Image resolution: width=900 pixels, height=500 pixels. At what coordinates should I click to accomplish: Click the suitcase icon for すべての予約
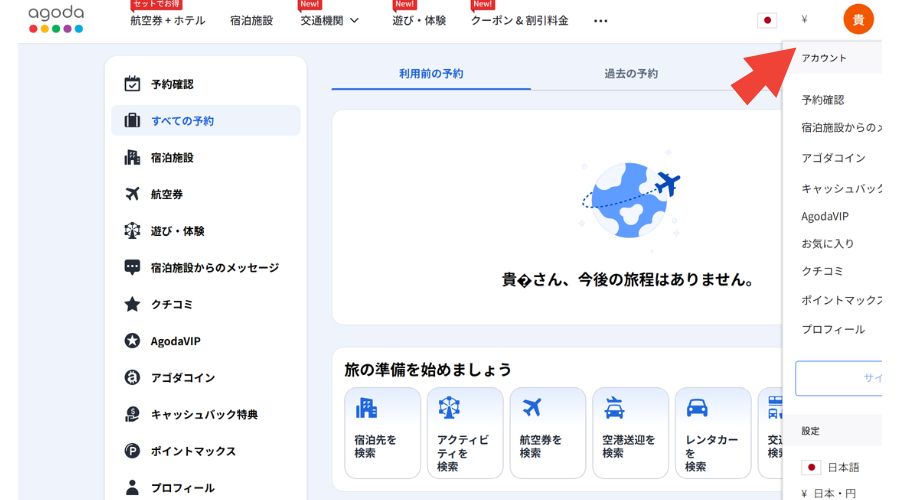pyautogui.click(x=132, y=121)
